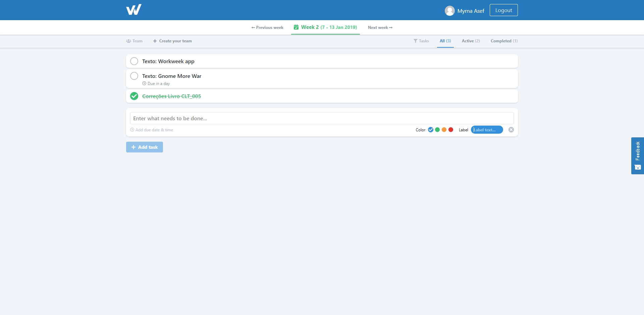This screenshot has height=315, width=644.
Task: Click the Workweek W logo
Action: point(133,10)
